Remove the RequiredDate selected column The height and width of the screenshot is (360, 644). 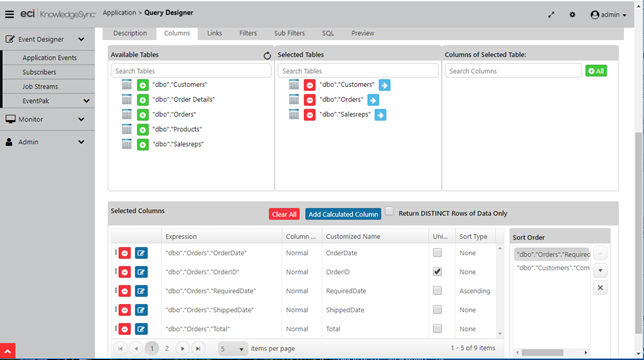click(x=125, y=291)
